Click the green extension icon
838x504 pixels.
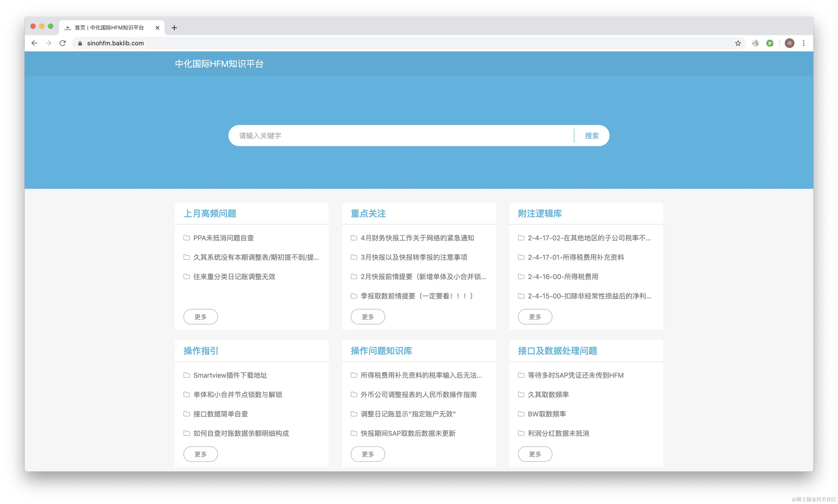click(x=770, y=43)
